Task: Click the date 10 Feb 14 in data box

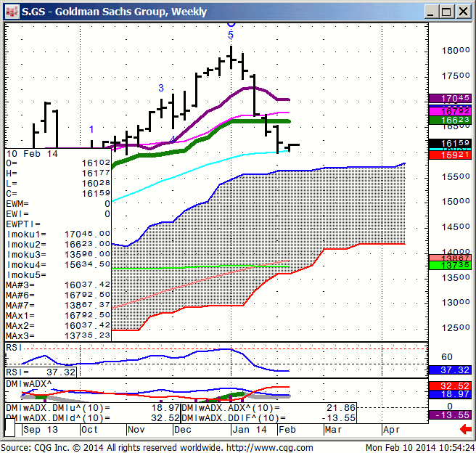Action: pos(32,154)
